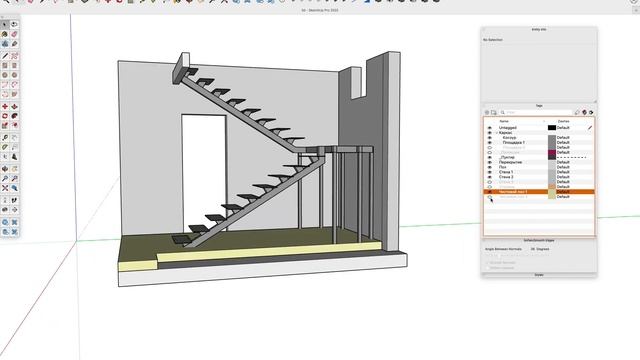Pick the Tape Measure tool
This screenshot has height=360, width=640.
pyautogui.click(x=5, y=138)
